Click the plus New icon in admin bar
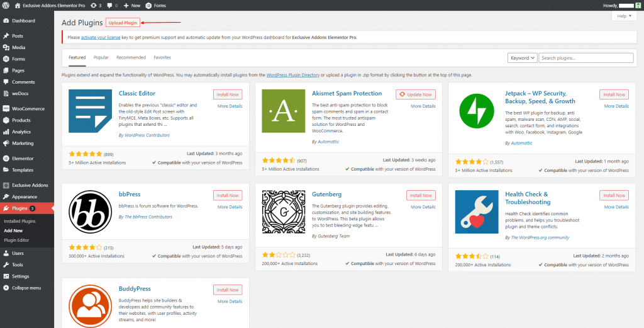This screenshot has height=328, width=644. (126, 6)
